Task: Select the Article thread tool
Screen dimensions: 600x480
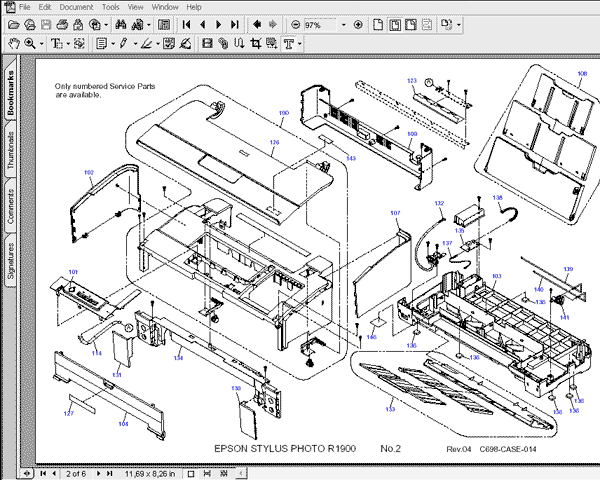Action: point(239,44)
